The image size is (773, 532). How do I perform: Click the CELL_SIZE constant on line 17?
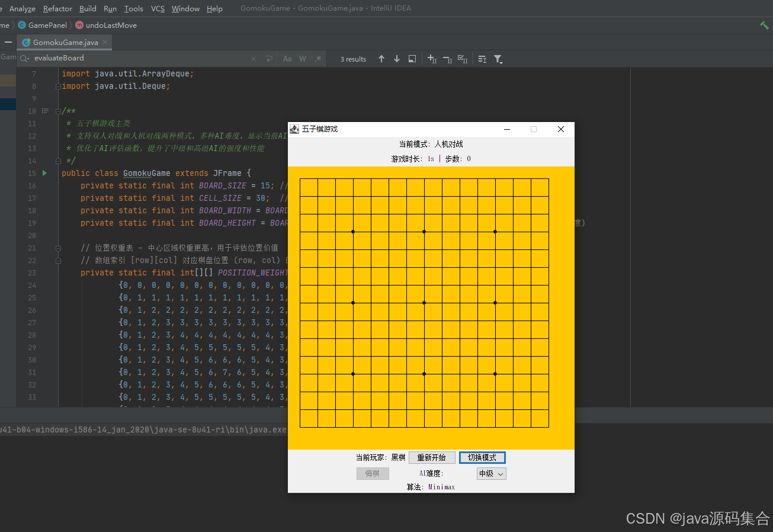220,198
